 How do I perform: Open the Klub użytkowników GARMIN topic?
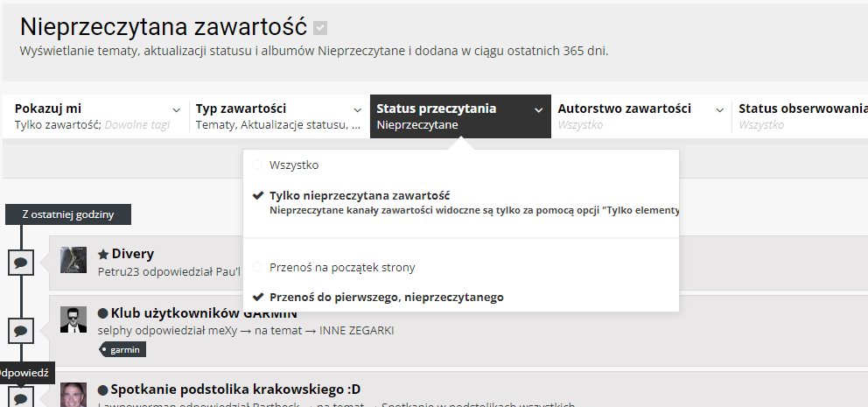pos(204,313)
